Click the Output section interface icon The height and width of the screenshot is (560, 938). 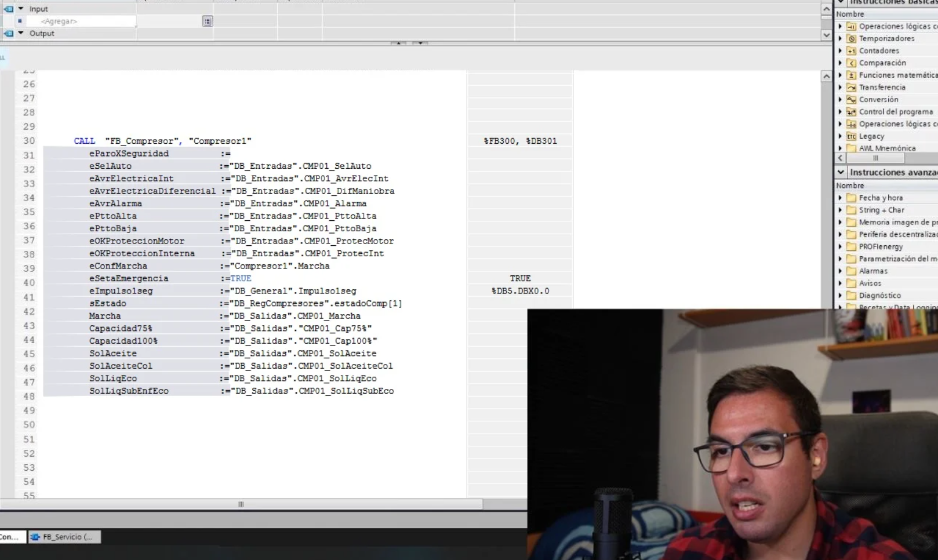coord(9,33)
